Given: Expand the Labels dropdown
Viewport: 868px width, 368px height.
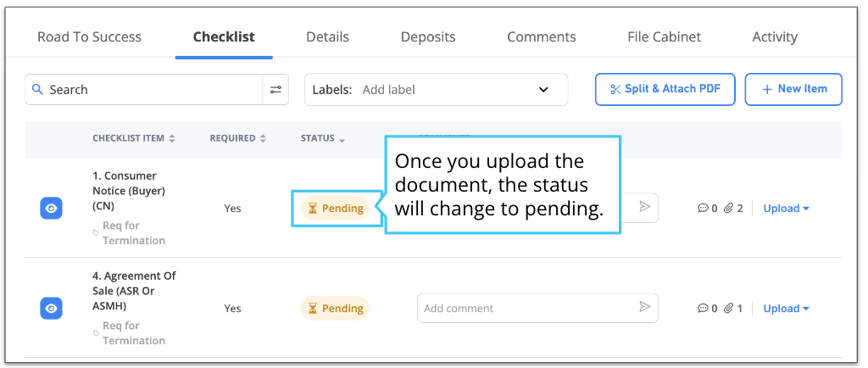Looking at the screenshot, I should tap(543, 90).
